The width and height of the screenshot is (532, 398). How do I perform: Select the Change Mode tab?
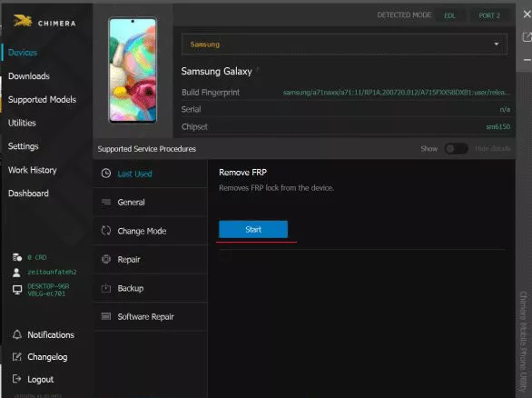[x=151, y=231]
